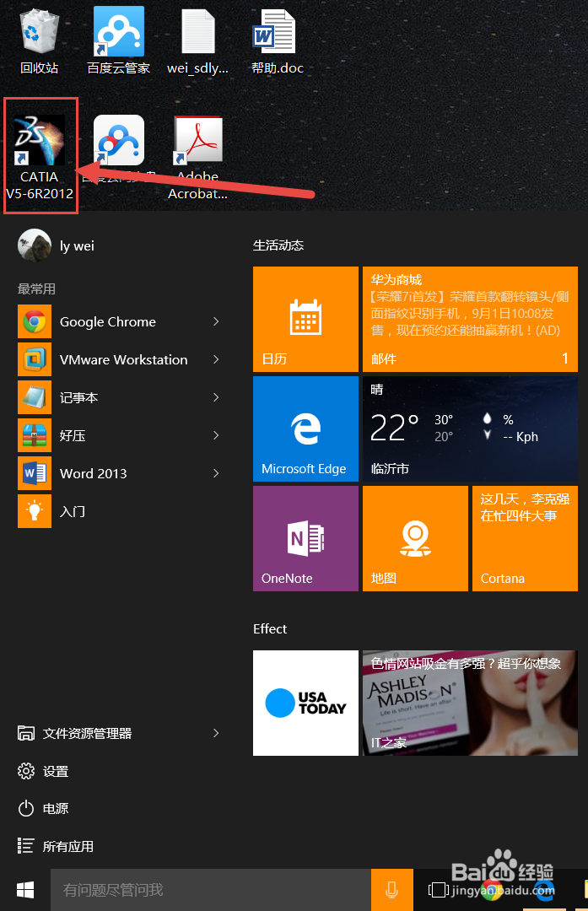Open the 华为商城 mail tile
Viewport: 588px width, 911px height.
(470, 319)
